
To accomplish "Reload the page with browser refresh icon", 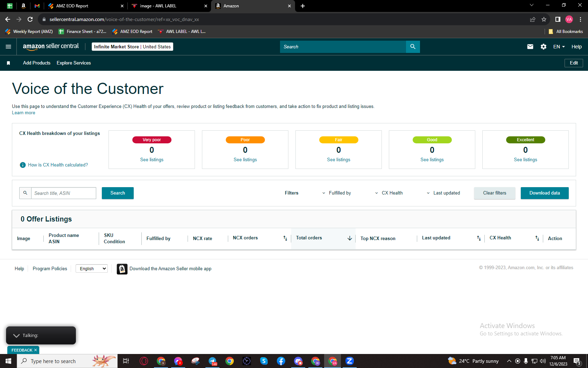I will (30, 19).
